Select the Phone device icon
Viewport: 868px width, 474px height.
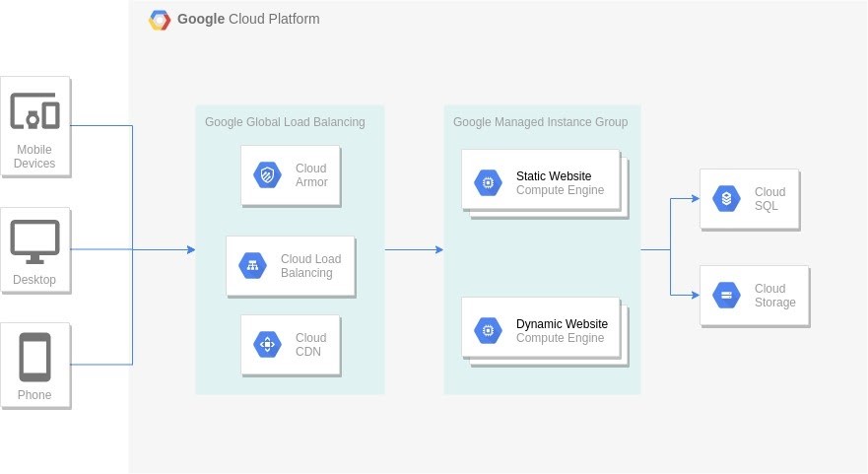pos(34,357)
